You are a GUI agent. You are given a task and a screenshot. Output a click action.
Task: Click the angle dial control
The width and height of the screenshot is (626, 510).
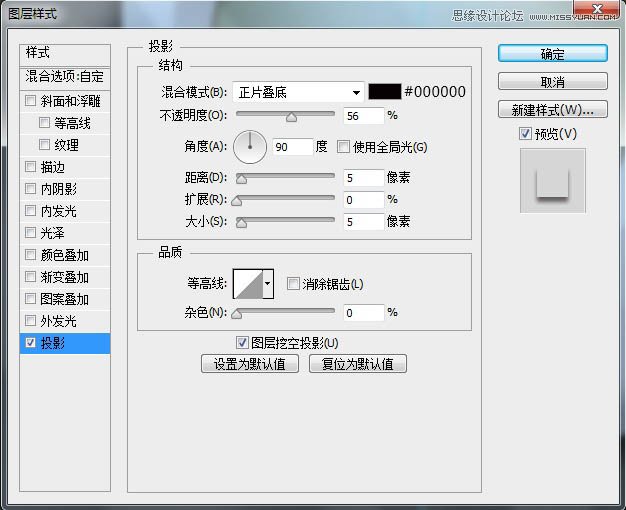pyautogui.click(x=250, y=147)
